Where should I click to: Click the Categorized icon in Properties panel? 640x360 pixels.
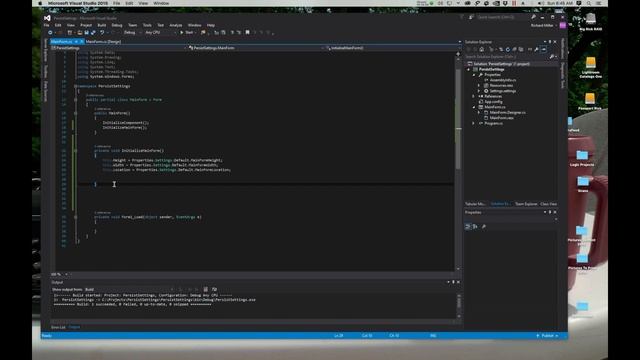pyautogui.click(x=468, y=227)
